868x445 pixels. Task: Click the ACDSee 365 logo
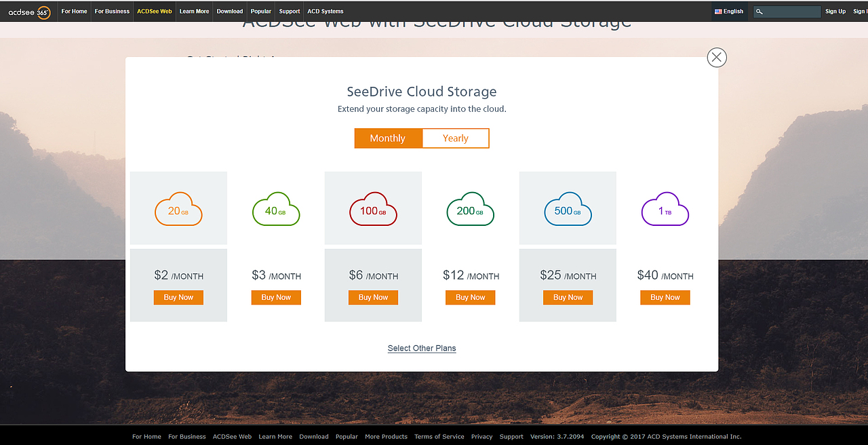point(29,12)
